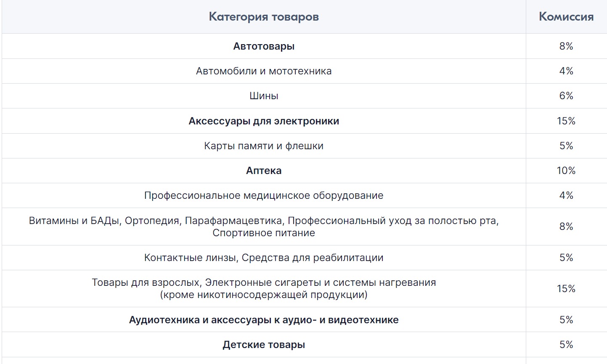
Task: Click the 'Витамины и БАДы, Ортопедия' cell
Action: point(264,227)
